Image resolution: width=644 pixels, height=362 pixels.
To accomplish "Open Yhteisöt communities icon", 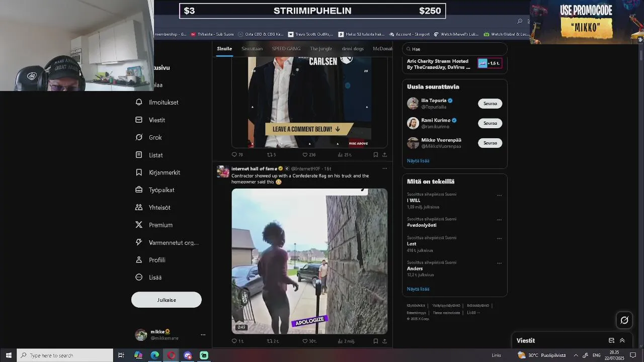I will pos(139,207).
